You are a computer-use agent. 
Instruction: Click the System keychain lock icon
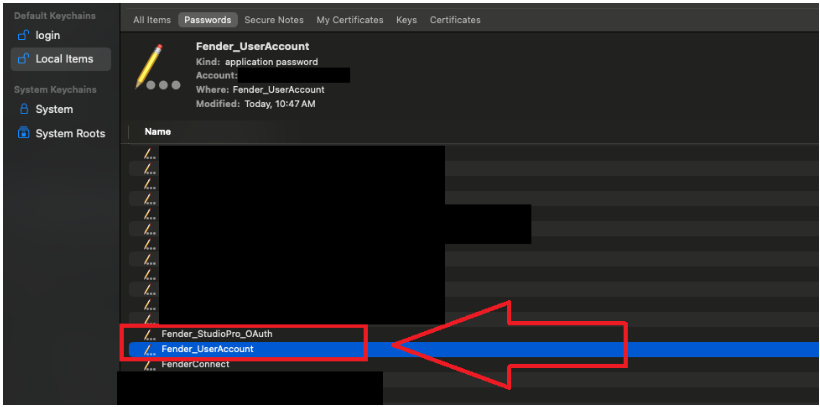(x=24, y=110)
